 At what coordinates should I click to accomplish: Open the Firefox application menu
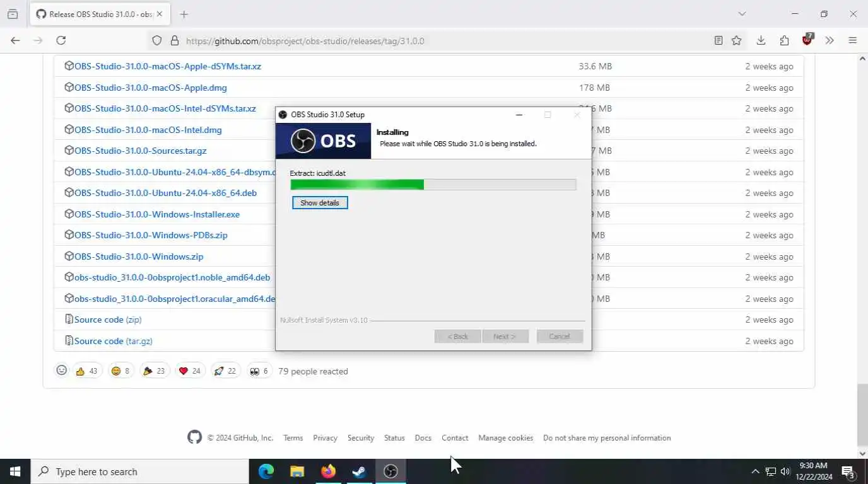(x=853, y=40)
